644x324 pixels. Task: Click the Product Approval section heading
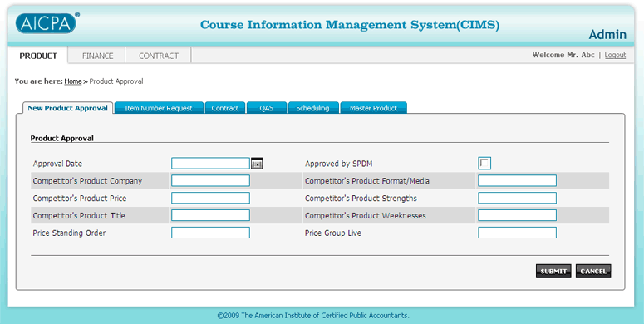pos(62,139)
